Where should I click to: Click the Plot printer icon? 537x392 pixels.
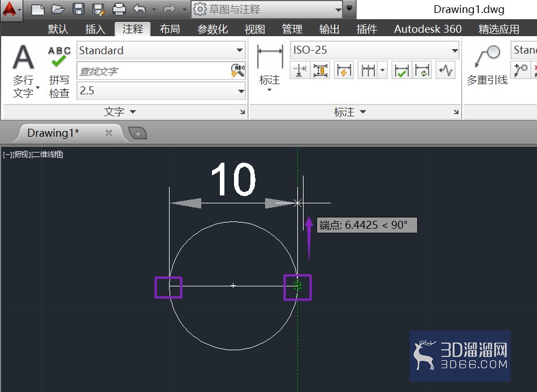119,9
